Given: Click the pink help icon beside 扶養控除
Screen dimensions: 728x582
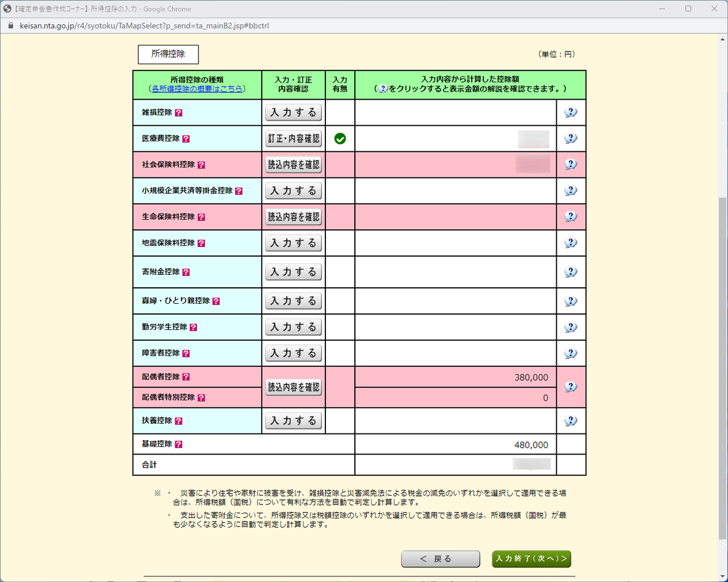Looking at the screenshot, I should (179, 422).
